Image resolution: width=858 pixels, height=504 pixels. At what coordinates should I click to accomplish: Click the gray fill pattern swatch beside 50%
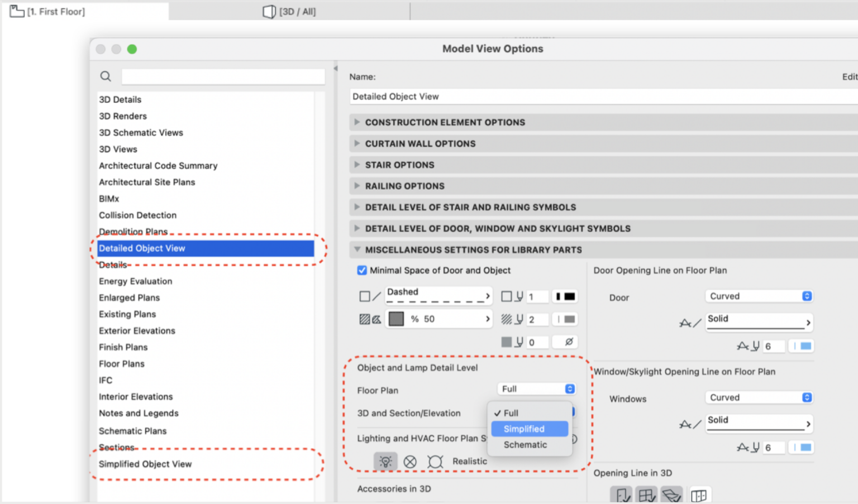pyautogui.click(x=396, y=318)
